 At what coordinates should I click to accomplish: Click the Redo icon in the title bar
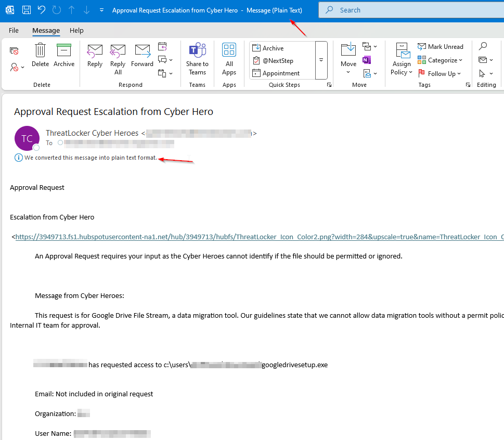57,10
